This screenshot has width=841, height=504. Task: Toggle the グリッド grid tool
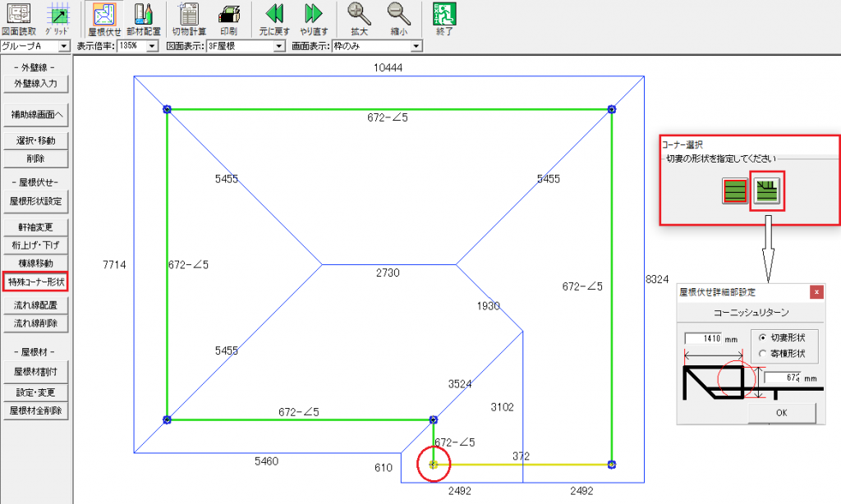click(57, 19)
